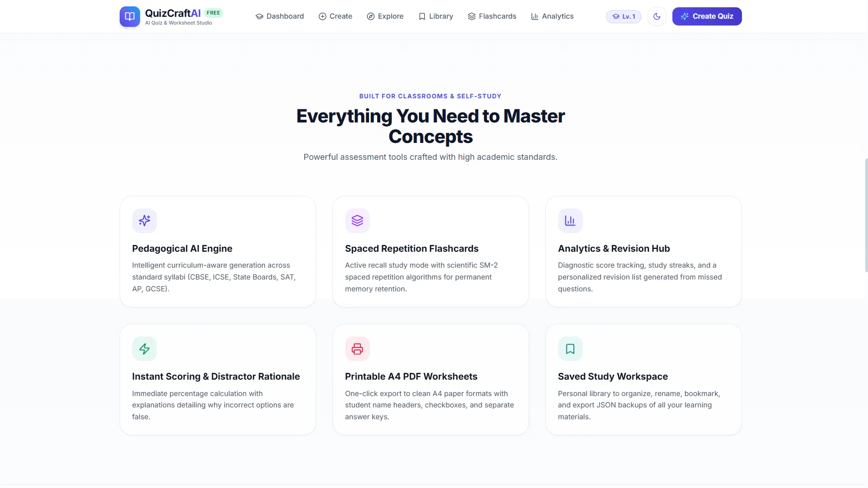The image size is (868, 488).
Task: Select the Saved Study Workspace heading
Action: 613,376
